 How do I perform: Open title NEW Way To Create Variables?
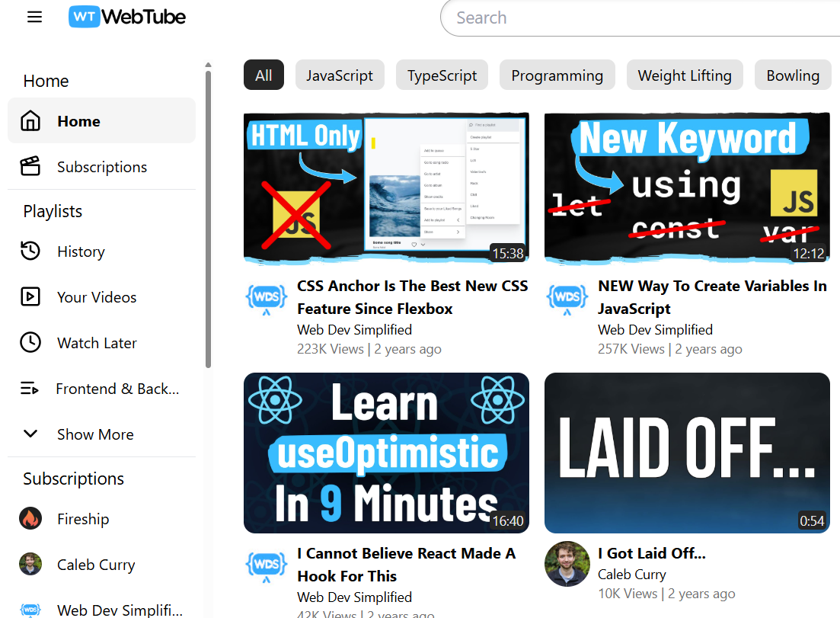pos(713,297)
